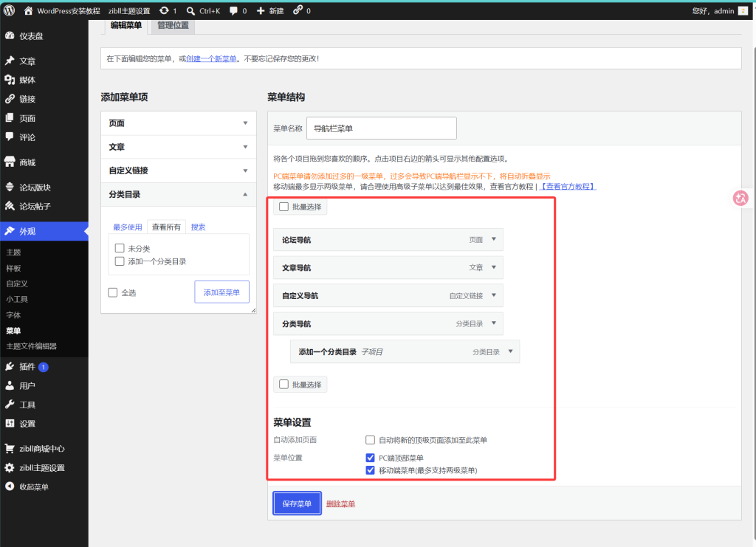
Task: Click the updates refresh icon in admin bar
Action: [x=164, y=10]
